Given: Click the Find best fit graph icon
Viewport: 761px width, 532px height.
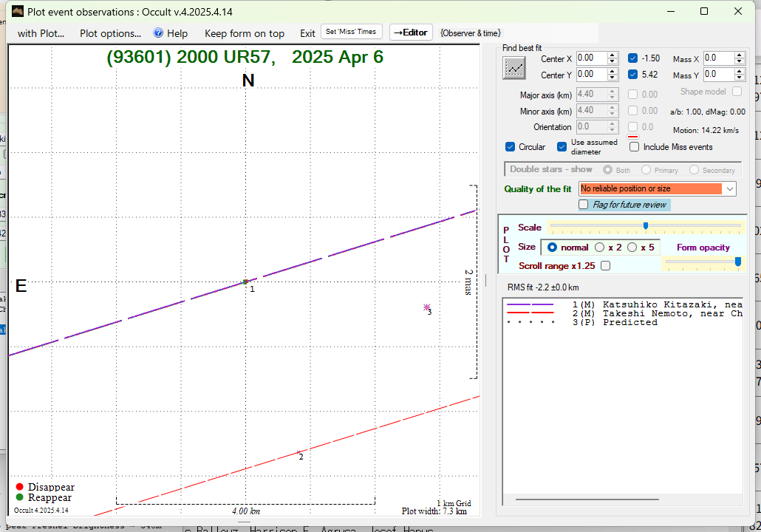Looking at the screenshot, I should tap(513, 68).
